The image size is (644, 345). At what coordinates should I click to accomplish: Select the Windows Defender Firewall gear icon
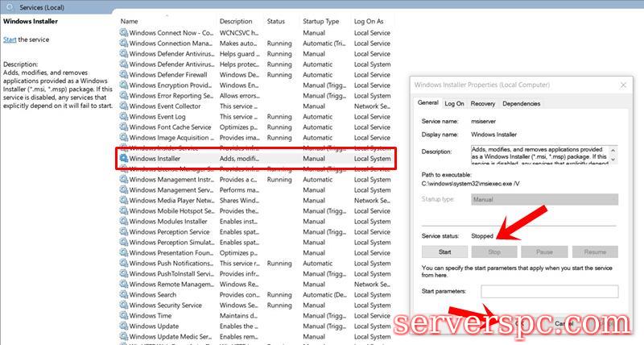124,75
